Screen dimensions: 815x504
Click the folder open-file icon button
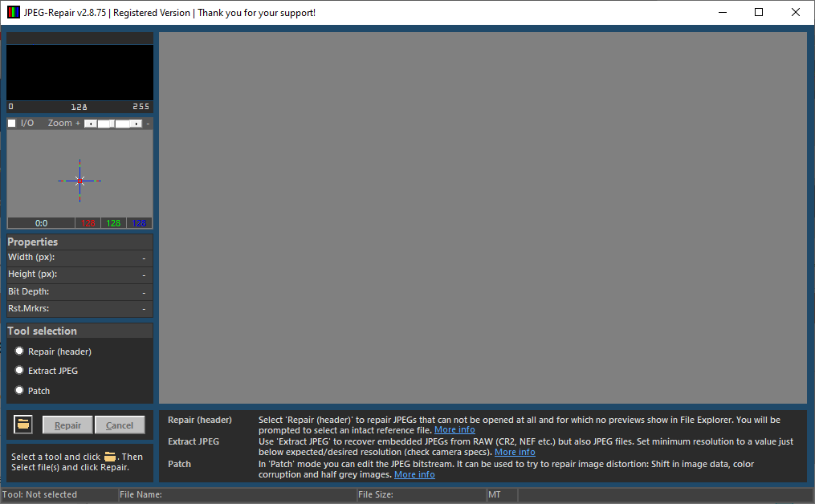pyautogui.click(x=22, y=425)
